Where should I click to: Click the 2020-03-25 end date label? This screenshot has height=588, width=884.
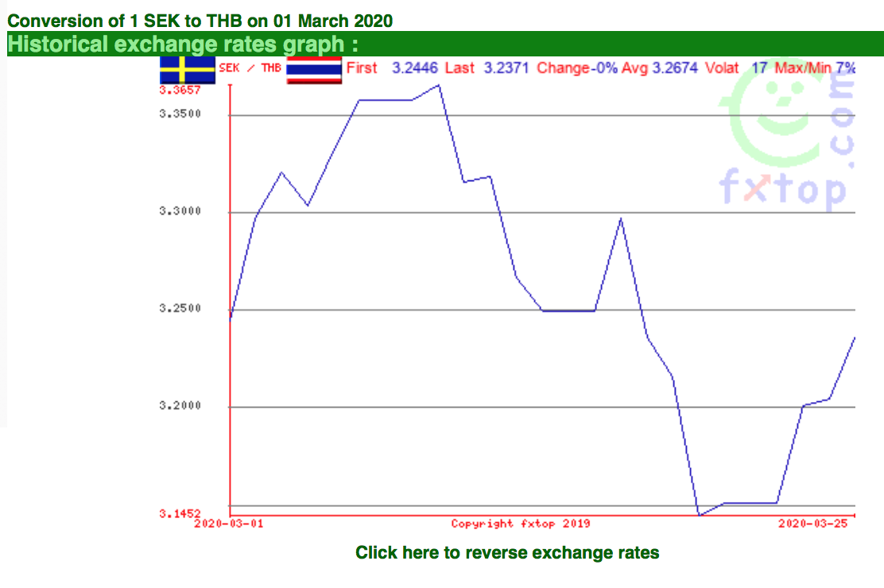(x=813, y=524)
